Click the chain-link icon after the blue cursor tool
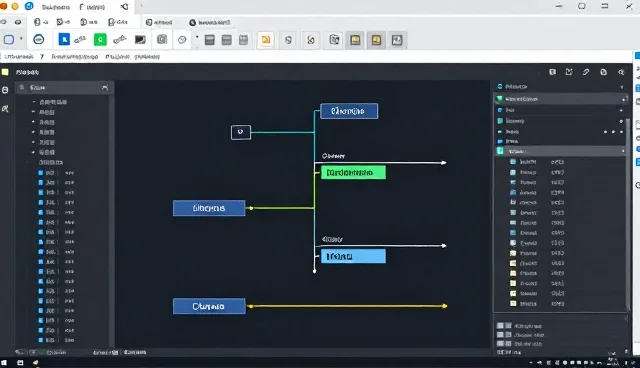The height and width of the screenshot is (368, 640). 80,40
